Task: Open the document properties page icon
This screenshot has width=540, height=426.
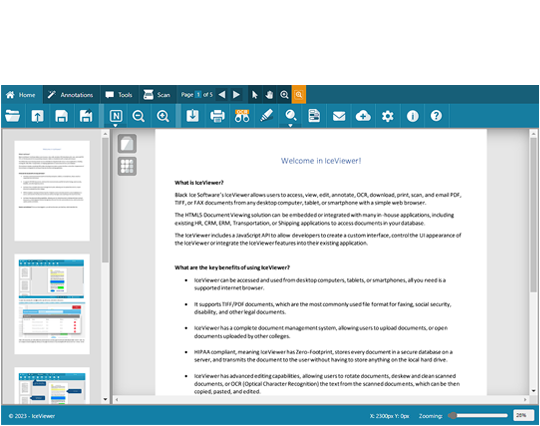Action: click(x=314, y=116)
